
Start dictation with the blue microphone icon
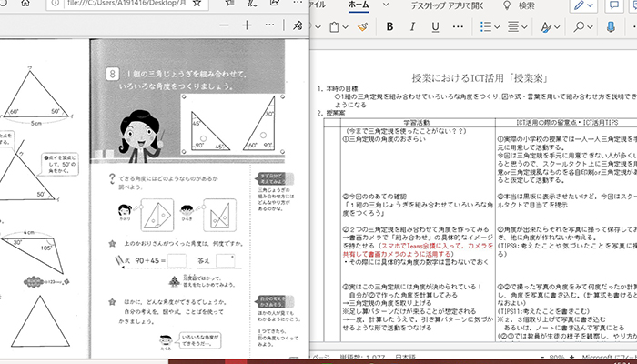611,26
